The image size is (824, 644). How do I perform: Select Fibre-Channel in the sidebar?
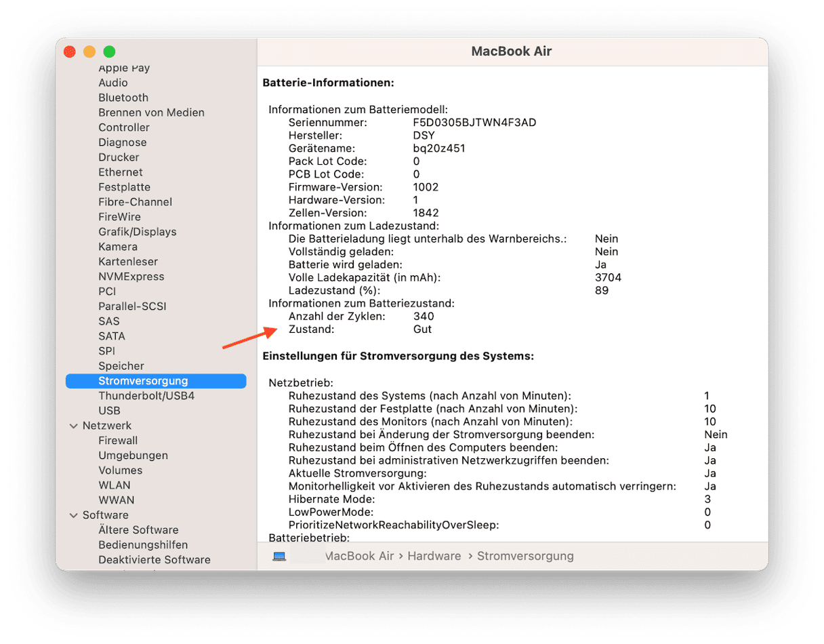[x=135, y=202]
